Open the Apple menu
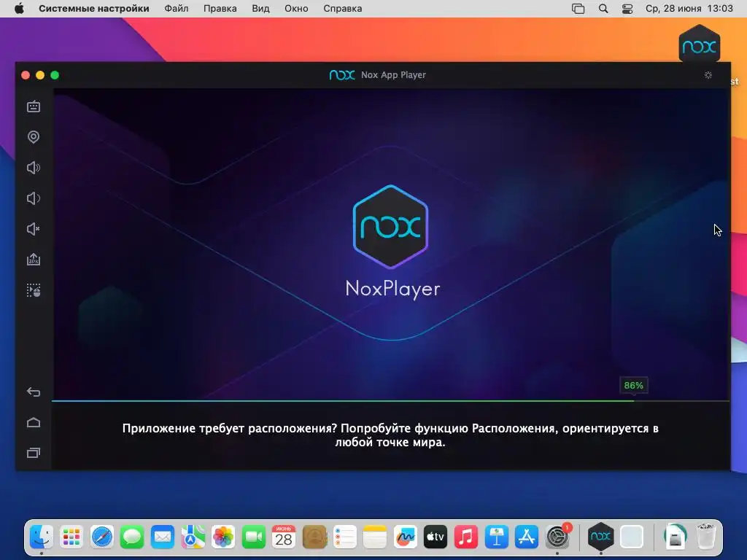The width and height of the screenshot is (747, 560). tap(19, 9)
